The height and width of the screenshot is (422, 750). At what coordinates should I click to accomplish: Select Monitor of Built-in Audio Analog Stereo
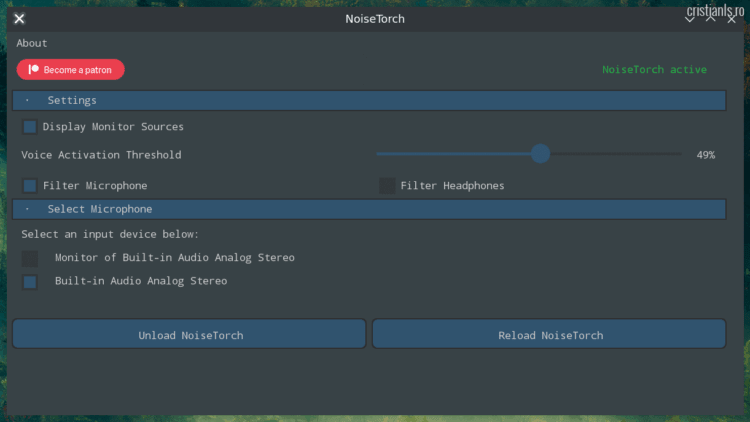[x=30, y=258]
